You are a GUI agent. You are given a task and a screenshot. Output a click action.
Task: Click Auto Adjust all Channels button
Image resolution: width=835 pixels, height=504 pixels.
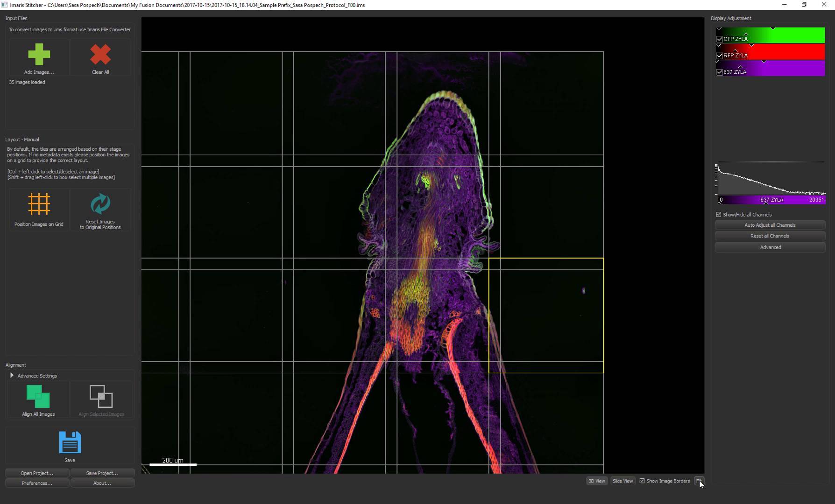tap(770, 225)
